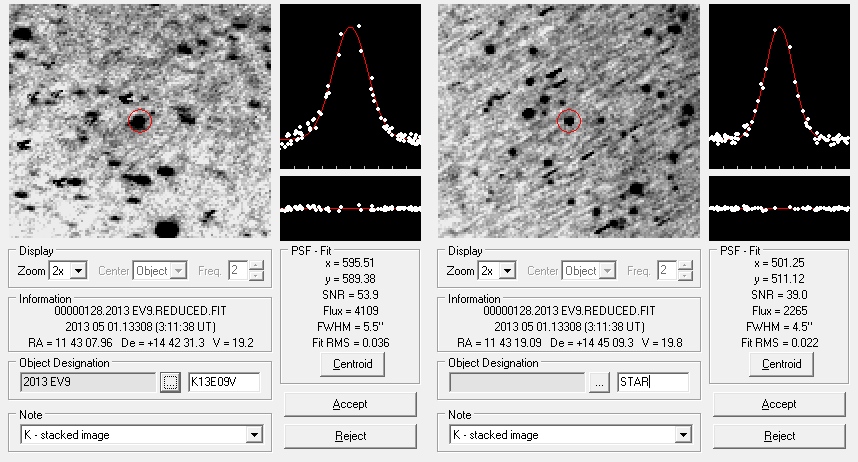Click the K13E09V packed designation field
This screenshot has width=858, height=462.
(x=224, y=382)
